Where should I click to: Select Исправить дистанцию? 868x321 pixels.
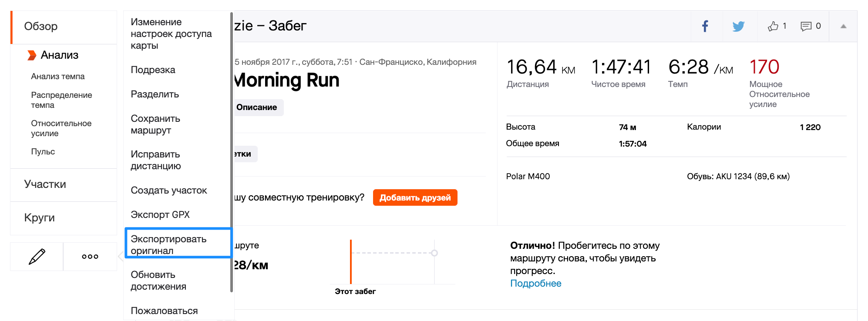click(155, 160)
